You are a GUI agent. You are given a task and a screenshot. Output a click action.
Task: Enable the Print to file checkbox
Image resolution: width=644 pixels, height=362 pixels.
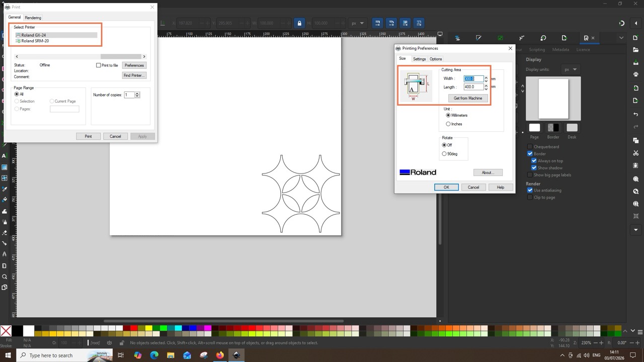pos(99,65)
